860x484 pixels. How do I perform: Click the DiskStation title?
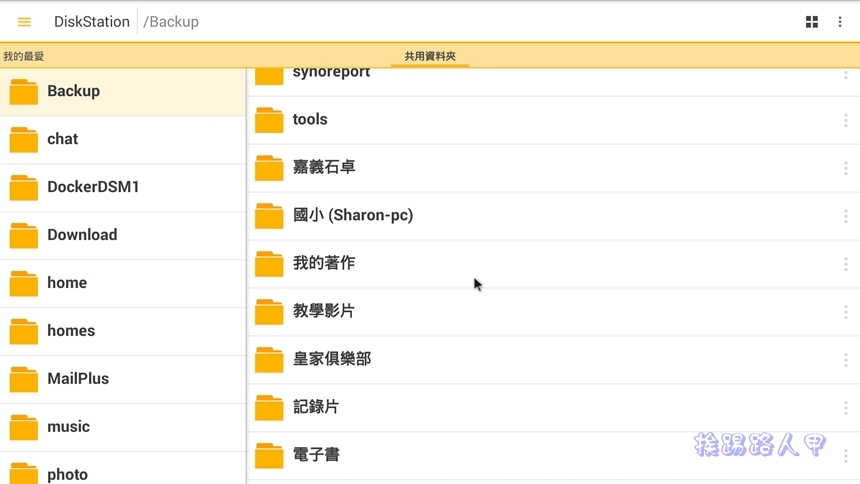point(92,22)
